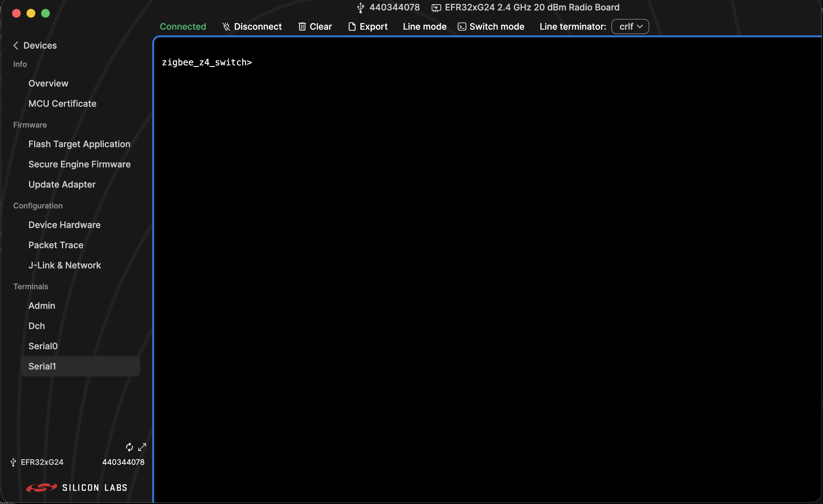823x504 pixels.
Task: Click the board icon beside EFR32xG24 Radio Board
Action: (436, 8)
